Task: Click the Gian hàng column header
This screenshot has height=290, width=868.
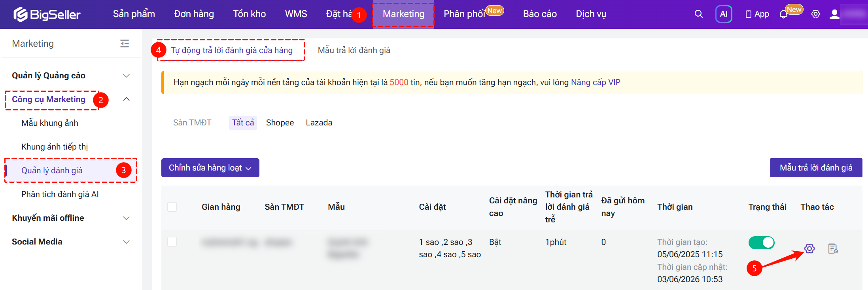Action: click(x=221, y=207)
